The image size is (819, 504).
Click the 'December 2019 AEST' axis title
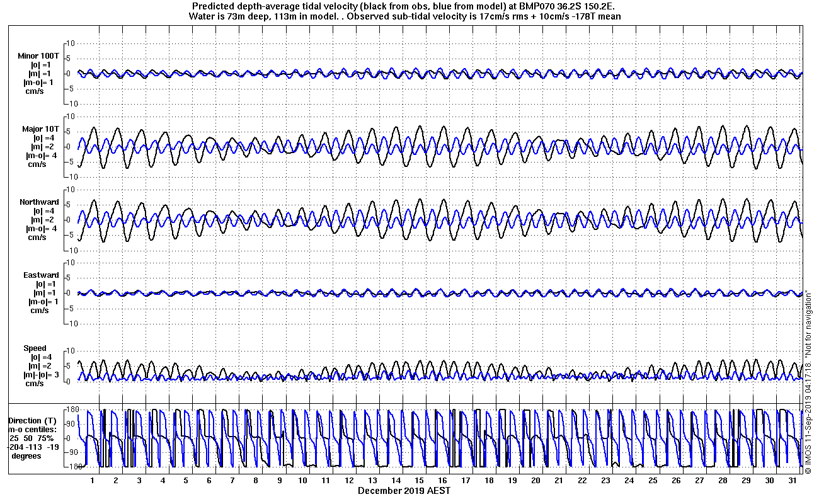404,490
